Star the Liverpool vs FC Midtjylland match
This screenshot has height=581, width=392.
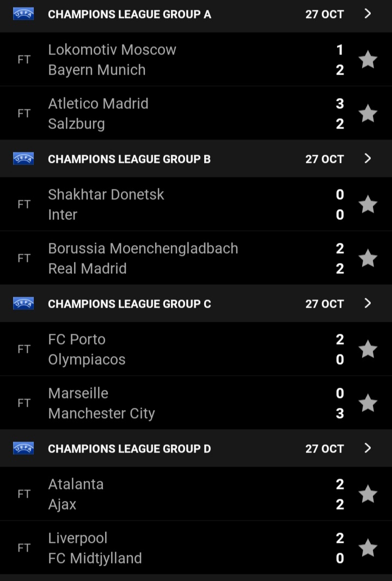pos(367,548)
